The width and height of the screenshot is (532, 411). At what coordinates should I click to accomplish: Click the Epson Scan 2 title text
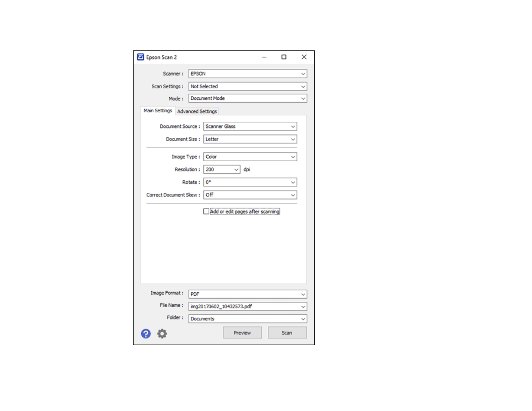coord(162,57)
